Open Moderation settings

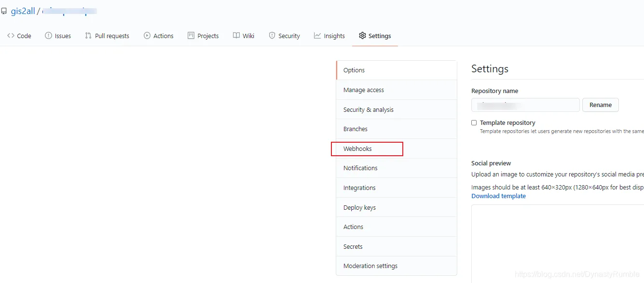[397, 266]
